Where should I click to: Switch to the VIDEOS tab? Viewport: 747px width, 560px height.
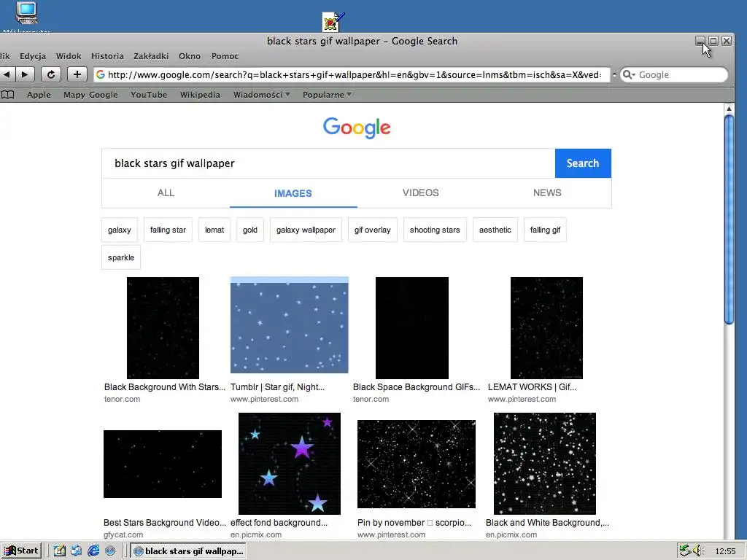tap(421, 192)
